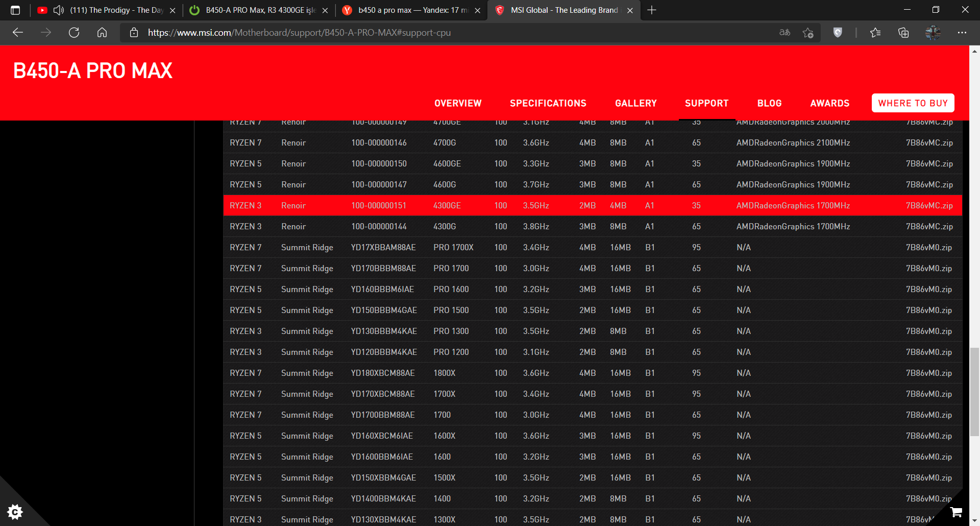980x526 pixels.
Task: Close the YouTube Prodigy tab
Action: coord(173,10)
